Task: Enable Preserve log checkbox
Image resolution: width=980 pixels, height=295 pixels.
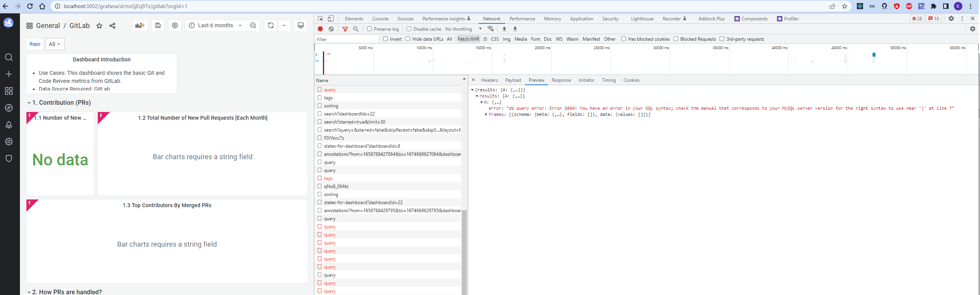Action: pyautogui.click(x=369, y=29)
